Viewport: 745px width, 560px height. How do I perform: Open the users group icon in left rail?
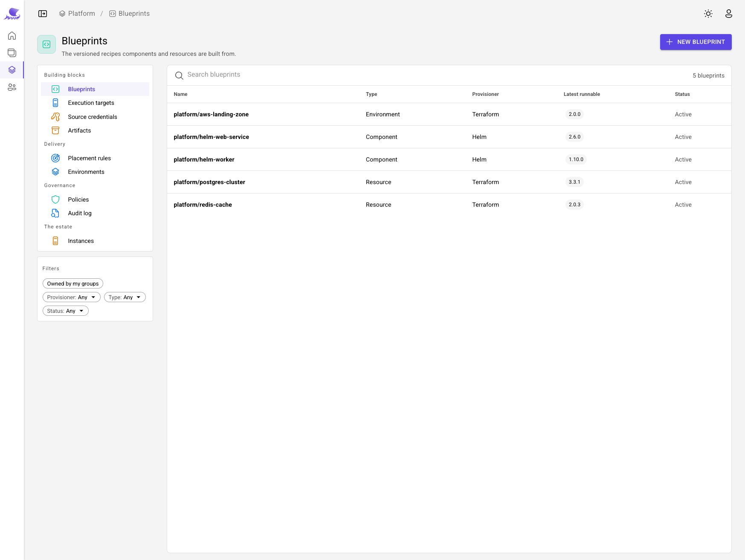[12, 87]
